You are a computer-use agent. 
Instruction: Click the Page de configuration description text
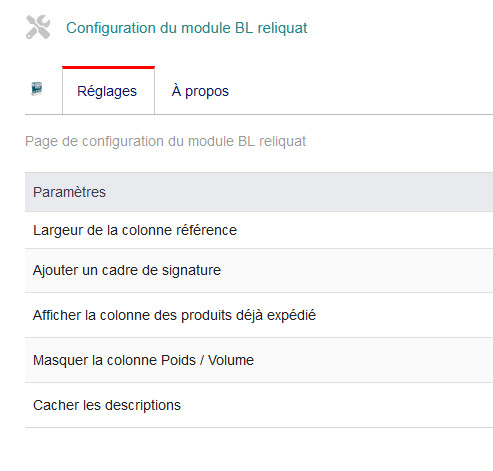click(165, 141)
